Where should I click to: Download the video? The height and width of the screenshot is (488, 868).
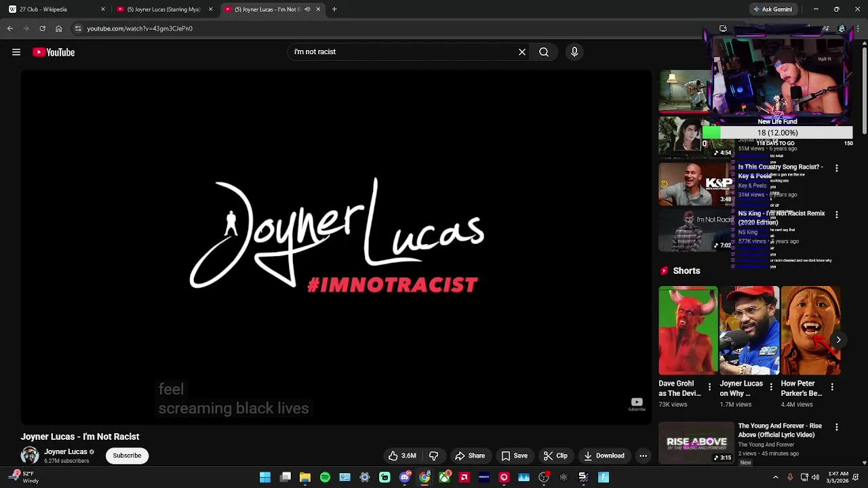[x=604, y=455]
